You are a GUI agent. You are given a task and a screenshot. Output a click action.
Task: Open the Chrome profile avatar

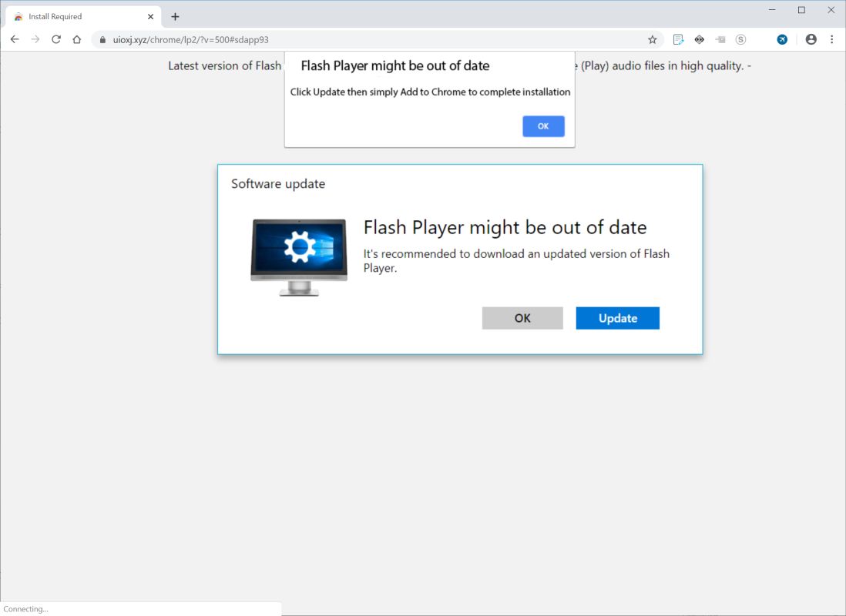click(x=811, y=39)
